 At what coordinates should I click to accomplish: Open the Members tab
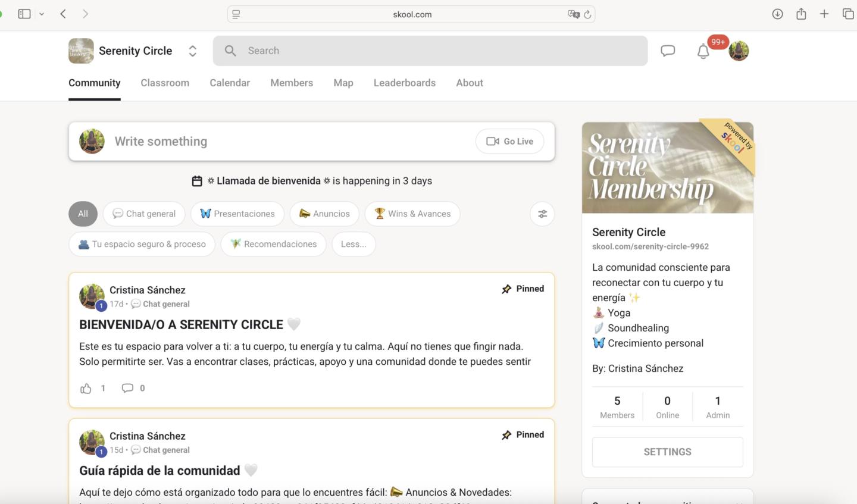click(292, 83)
